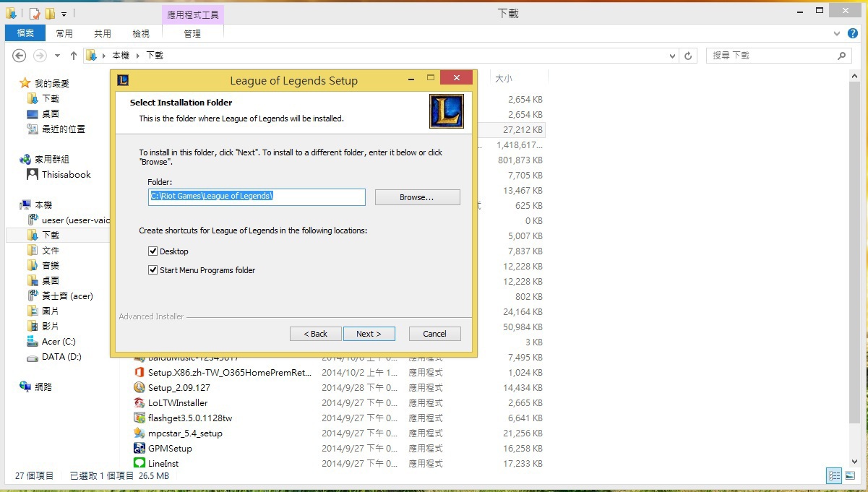Click the LineInst file name

(x=163, y=463)
